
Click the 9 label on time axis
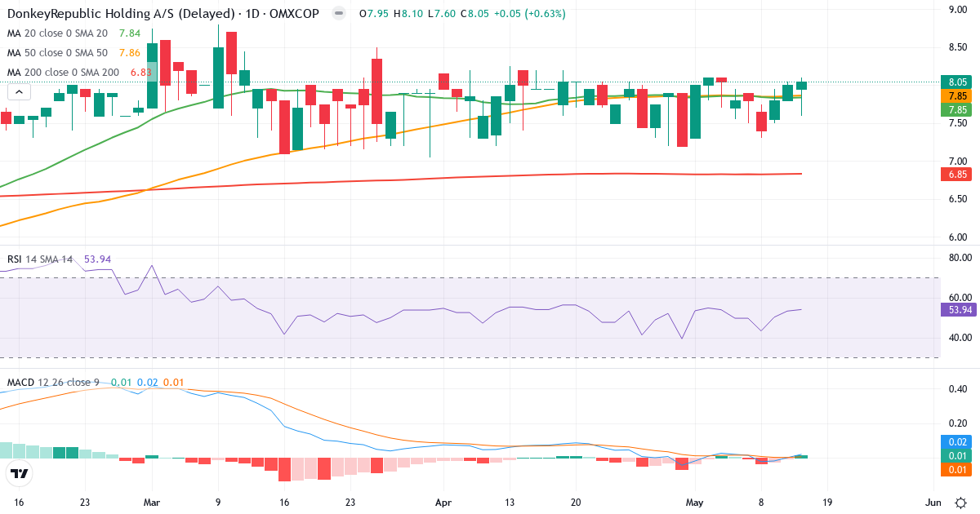coord(218,503)
